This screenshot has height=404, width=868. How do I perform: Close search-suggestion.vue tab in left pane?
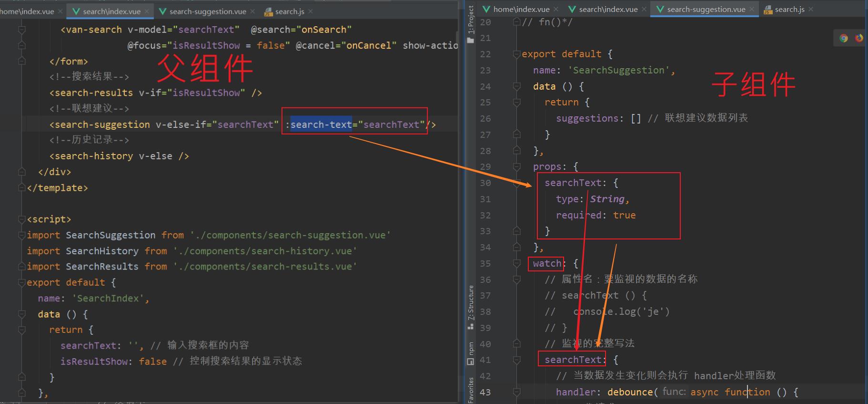coord(252,11)
